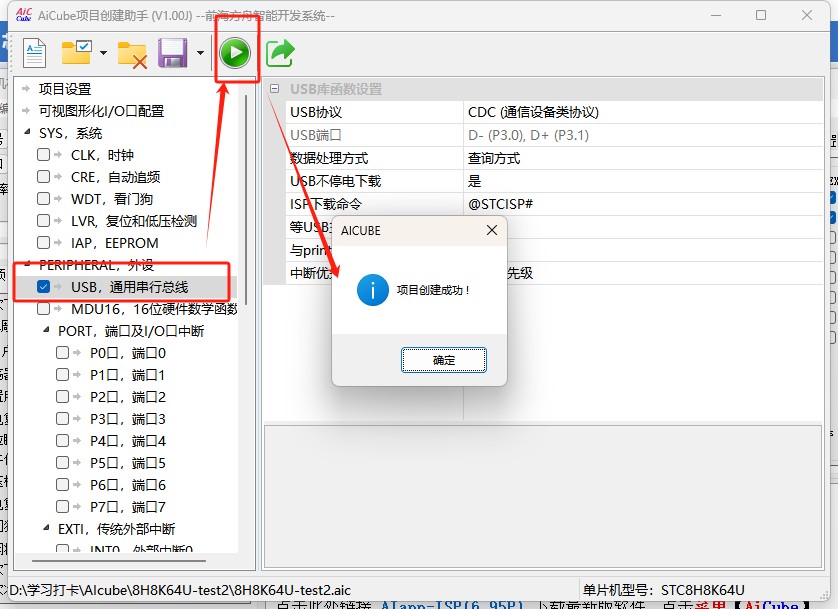The width and height of the screenshot is (838, 609).
Task: Open dropdown arrow beside the save icon
Action: [x=200, y=53]
